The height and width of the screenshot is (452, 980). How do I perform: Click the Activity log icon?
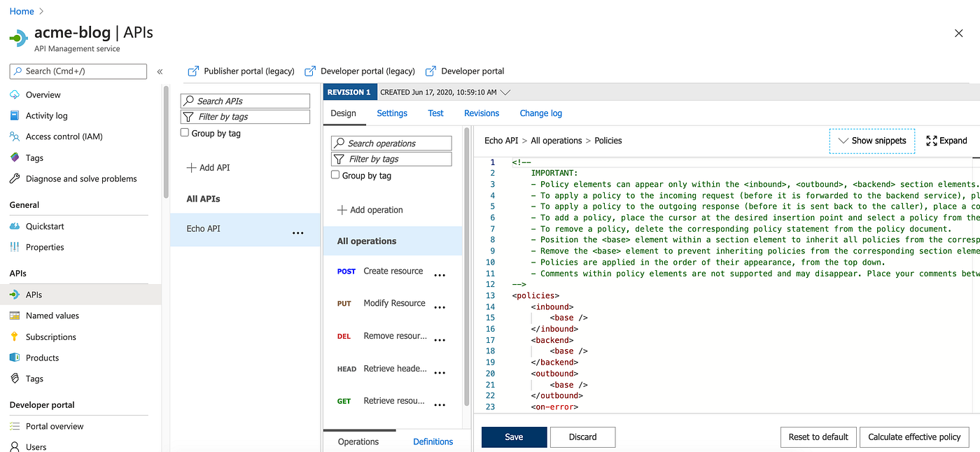pos(15,115)
